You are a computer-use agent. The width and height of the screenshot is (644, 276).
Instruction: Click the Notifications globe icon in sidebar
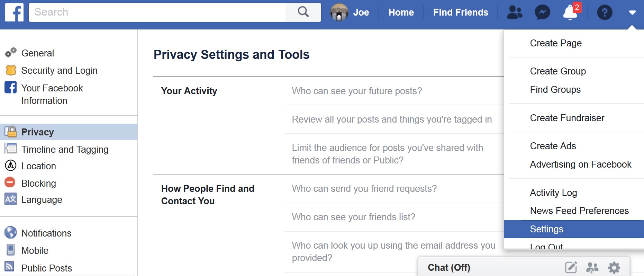(x=10, y=232)
